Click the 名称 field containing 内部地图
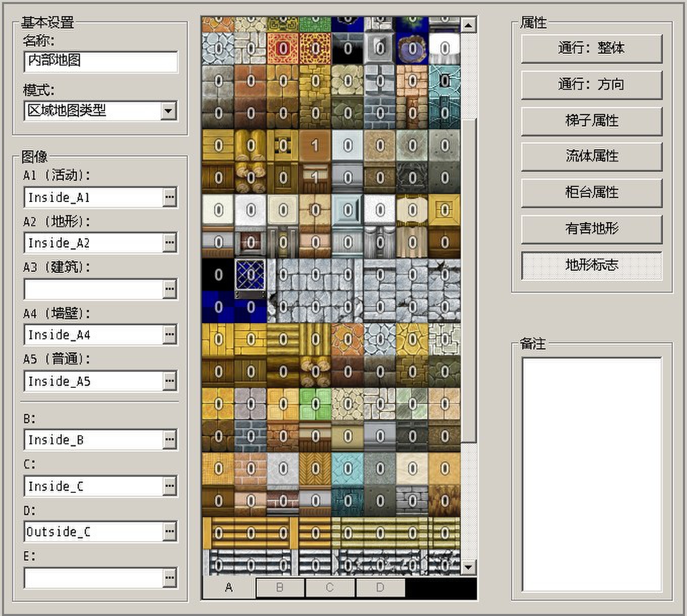 click(x=101, y=61)
